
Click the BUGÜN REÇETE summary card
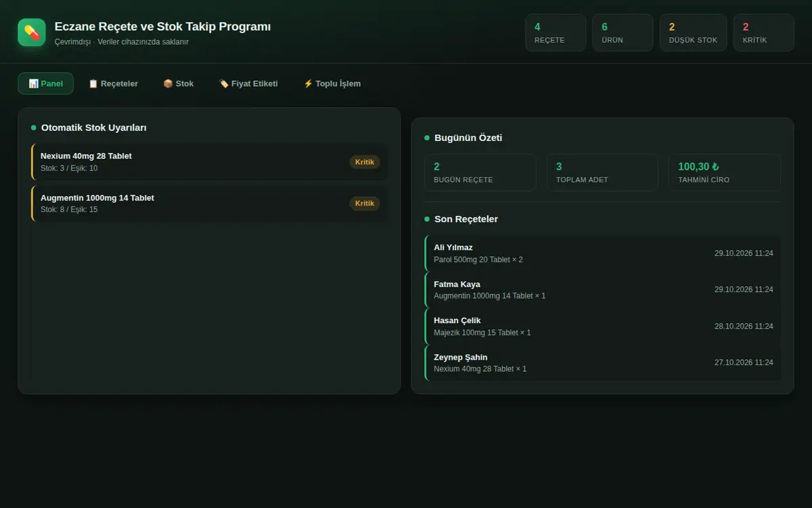tap(480, 173)
